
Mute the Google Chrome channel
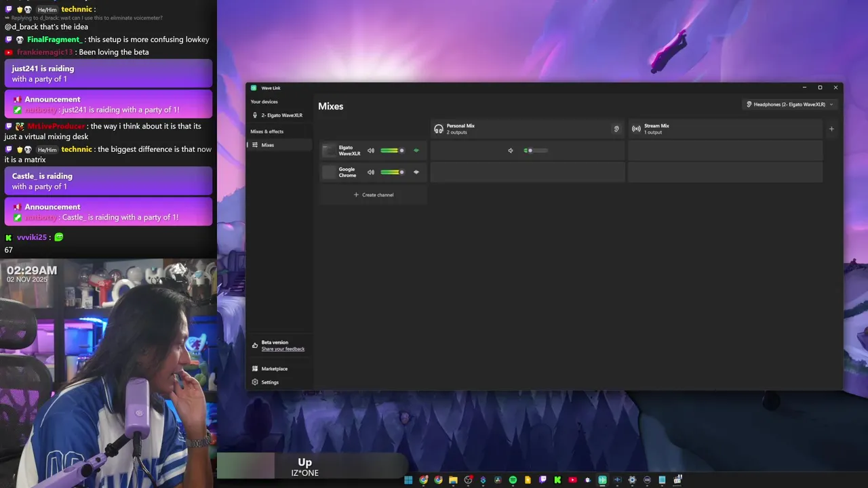371,172
